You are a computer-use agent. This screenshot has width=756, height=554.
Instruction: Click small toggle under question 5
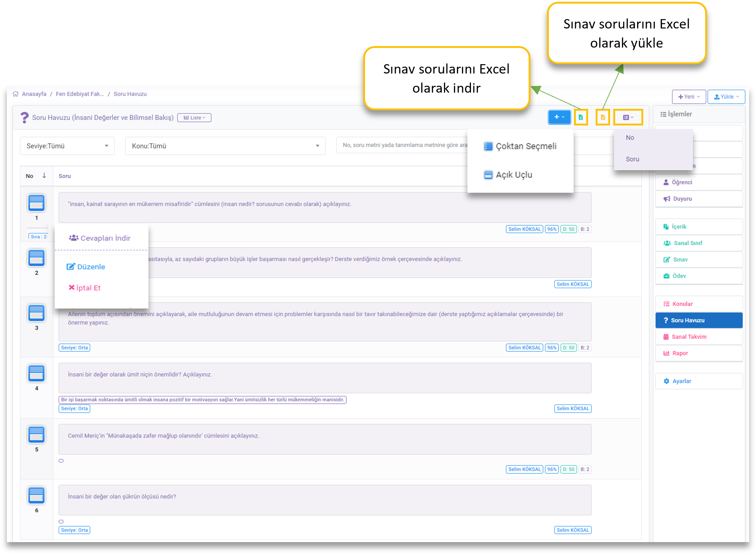point(61,461)
